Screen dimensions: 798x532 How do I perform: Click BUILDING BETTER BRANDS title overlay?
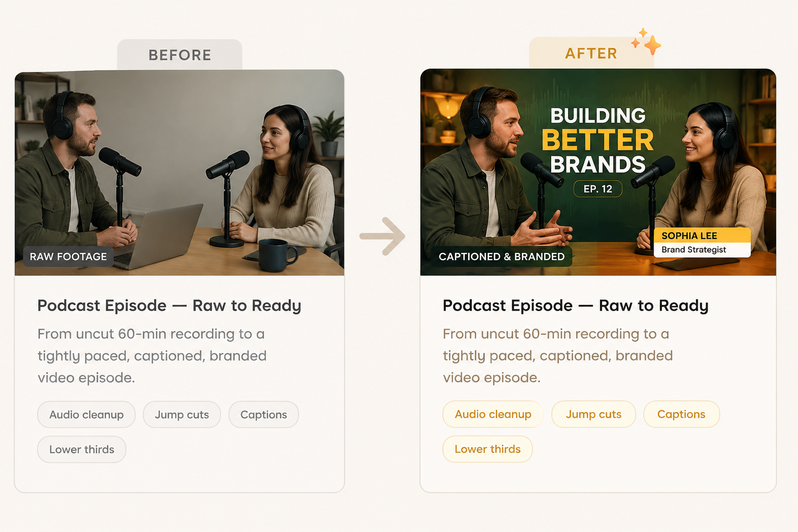click(x=598, y=140)
